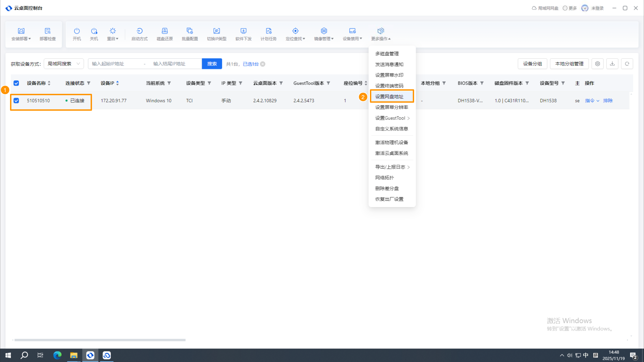The image size is (644, 362).
Task: Toggle the select-all checkbox in table header
Action: 16,83
